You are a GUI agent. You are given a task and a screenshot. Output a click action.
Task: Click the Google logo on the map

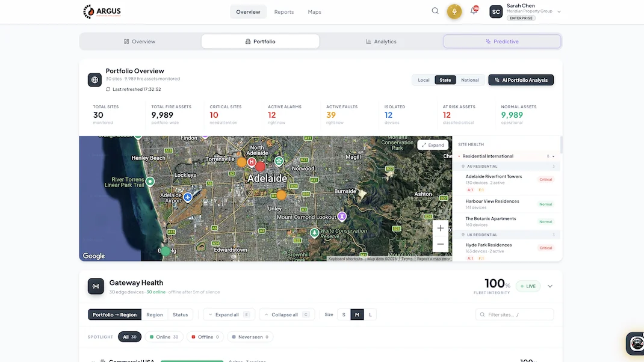point(94,256)
